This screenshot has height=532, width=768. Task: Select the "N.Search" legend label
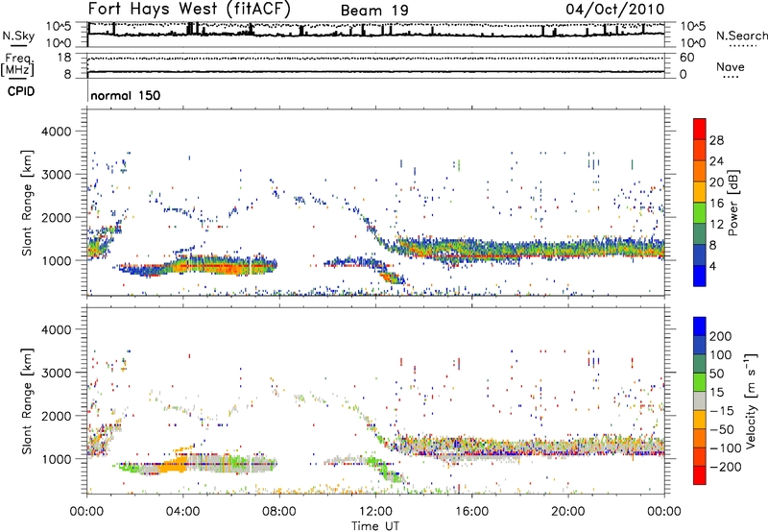pos(741,36)
